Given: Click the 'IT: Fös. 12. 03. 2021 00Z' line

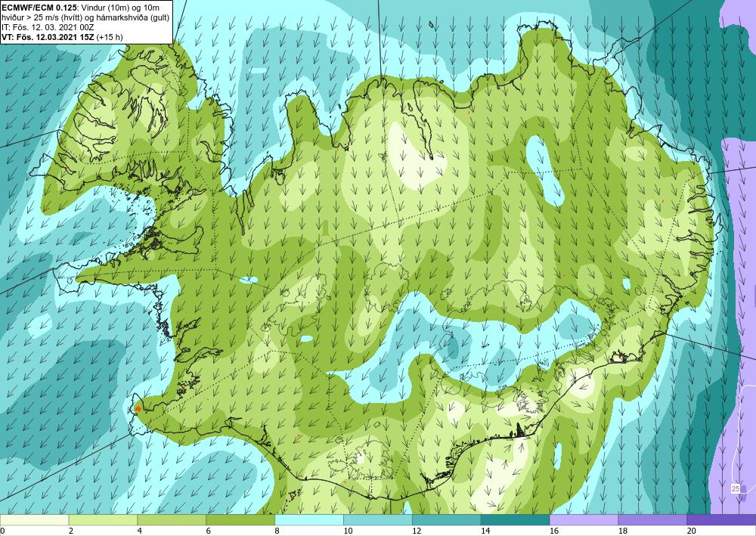Looking at the screenshot, I should 48,27.
